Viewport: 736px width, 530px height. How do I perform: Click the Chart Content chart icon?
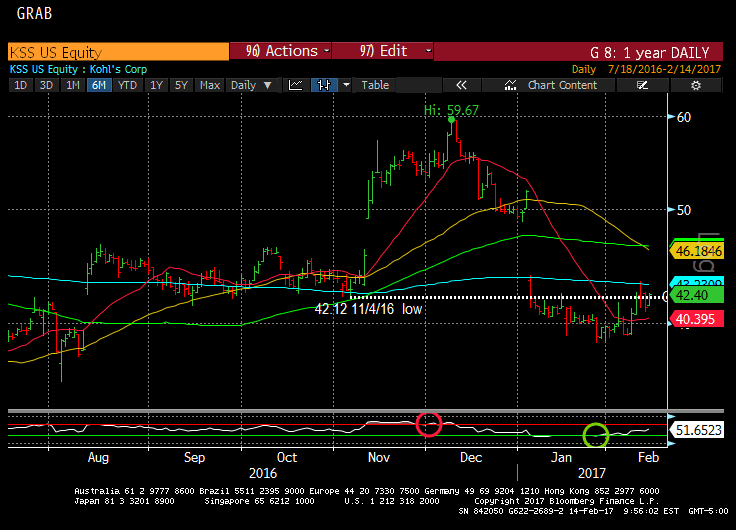pyautogui.click(x=510, y=85)
